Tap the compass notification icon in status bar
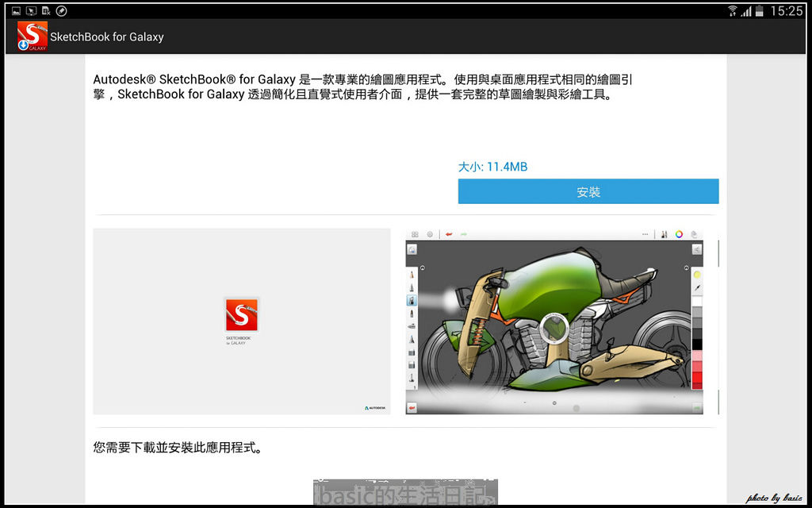This screenshot has height=508, width=812. [61, 10]
